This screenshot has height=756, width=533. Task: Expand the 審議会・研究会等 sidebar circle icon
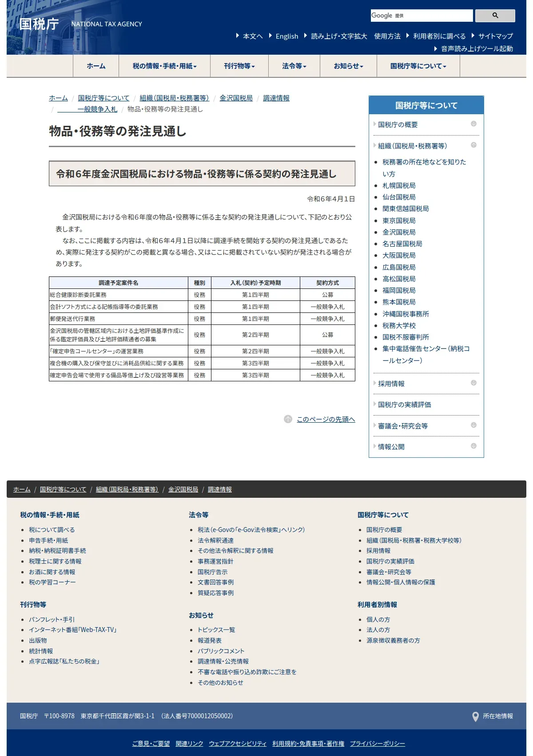pos(473,425)
